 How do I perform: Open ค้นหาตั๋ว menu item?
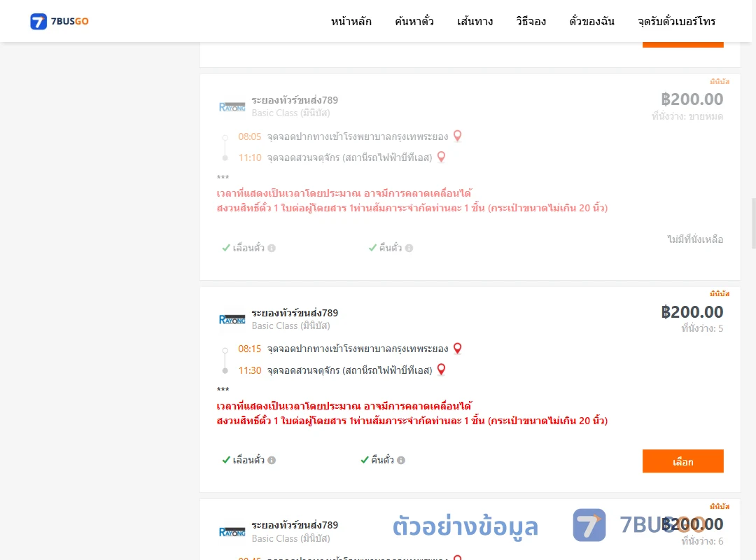pos(414,21)
